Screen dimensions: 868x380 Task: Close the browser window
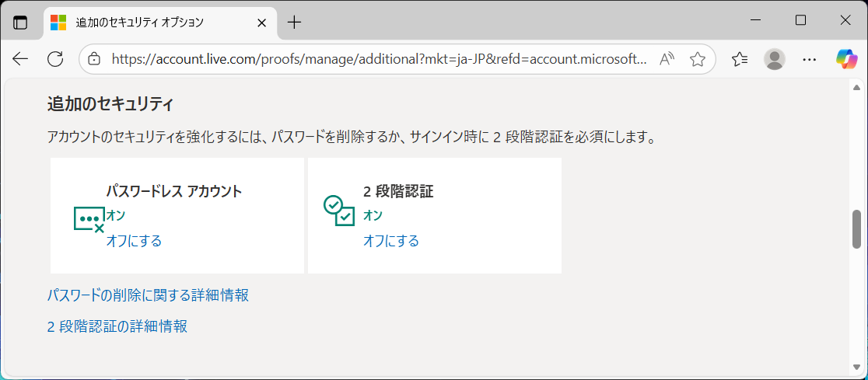pos(845,20)
